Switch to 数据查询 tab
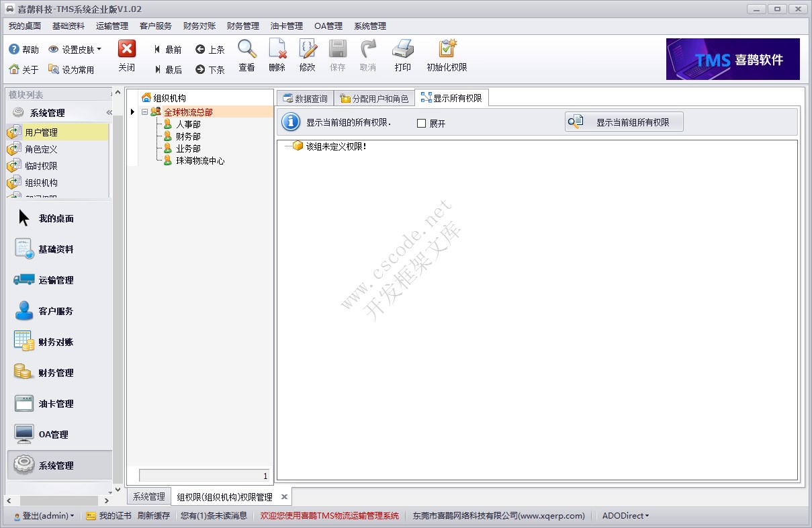Viewport: 812px width, 528px height. click(305, 99)
